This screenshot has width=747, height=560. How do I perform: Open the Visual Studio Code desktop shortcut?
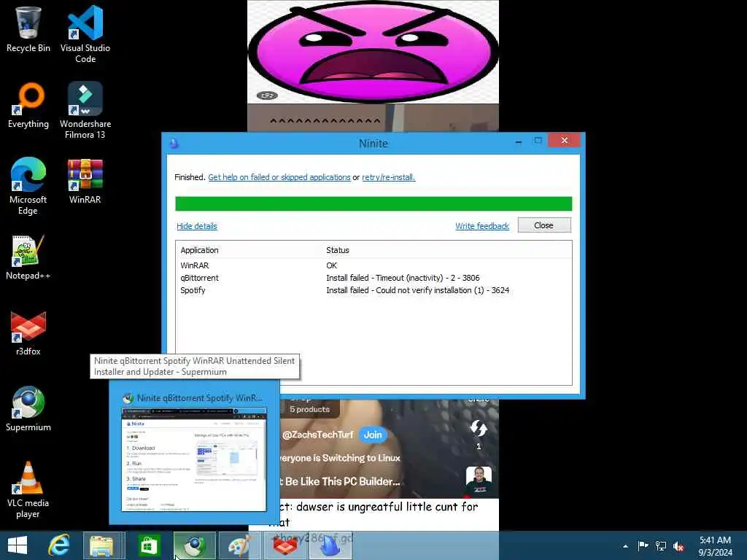pyautogui.click(x=85, y=34)
